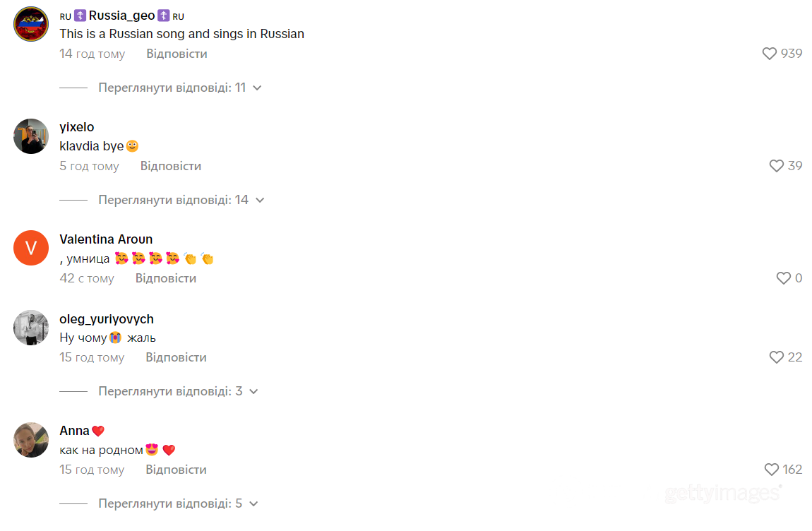
Task: Toggle like on Anna's comment with 162 likes
Action: [771, 470]
